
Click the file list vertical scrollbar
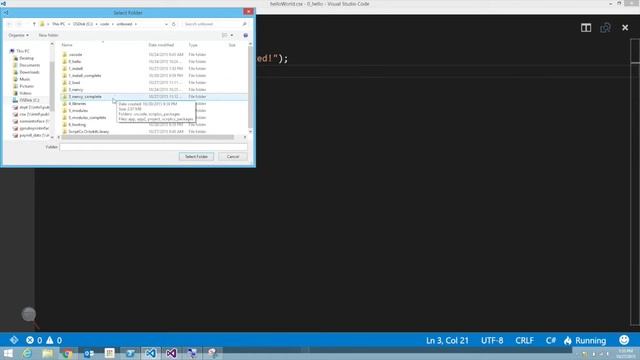point(250,88)
